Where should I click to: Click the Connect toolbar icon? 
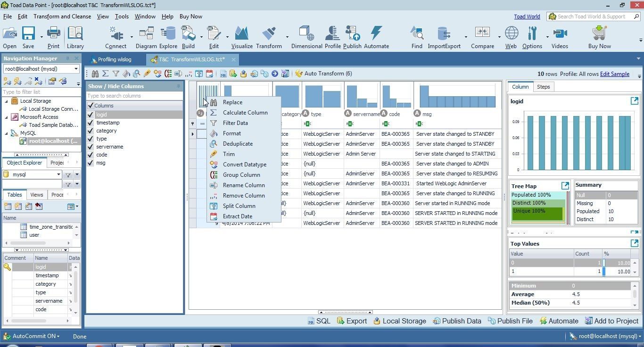(116, 34)
